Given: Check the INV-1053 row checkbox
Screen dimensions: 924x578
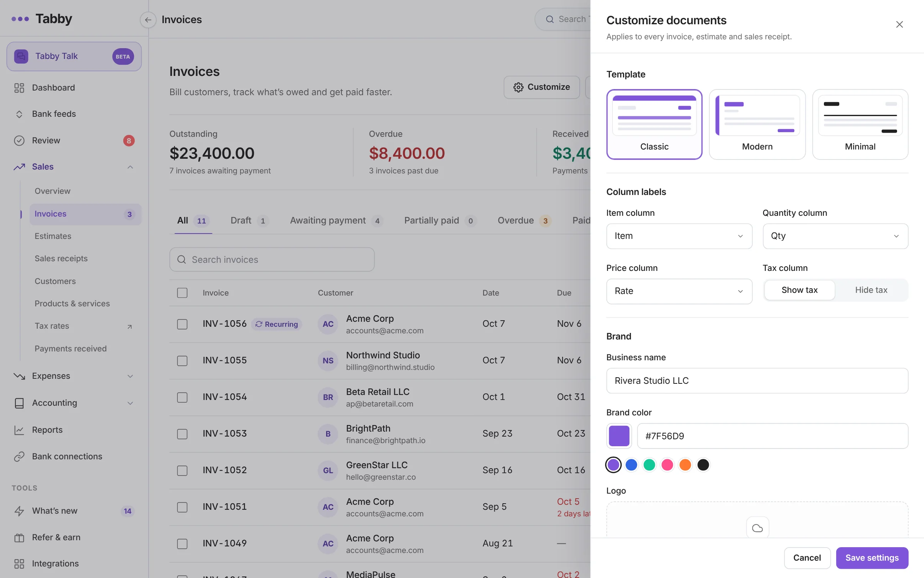Looking at the screenshot, I should coord(182,434).
